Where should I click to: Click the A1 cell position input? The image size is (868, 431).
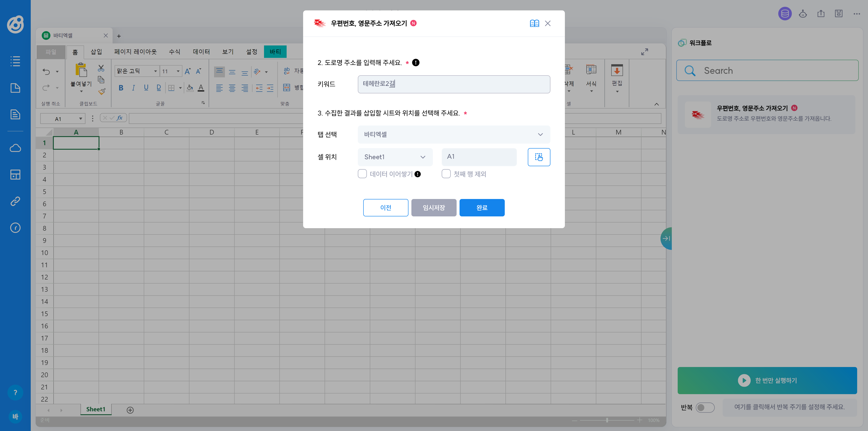479,157
